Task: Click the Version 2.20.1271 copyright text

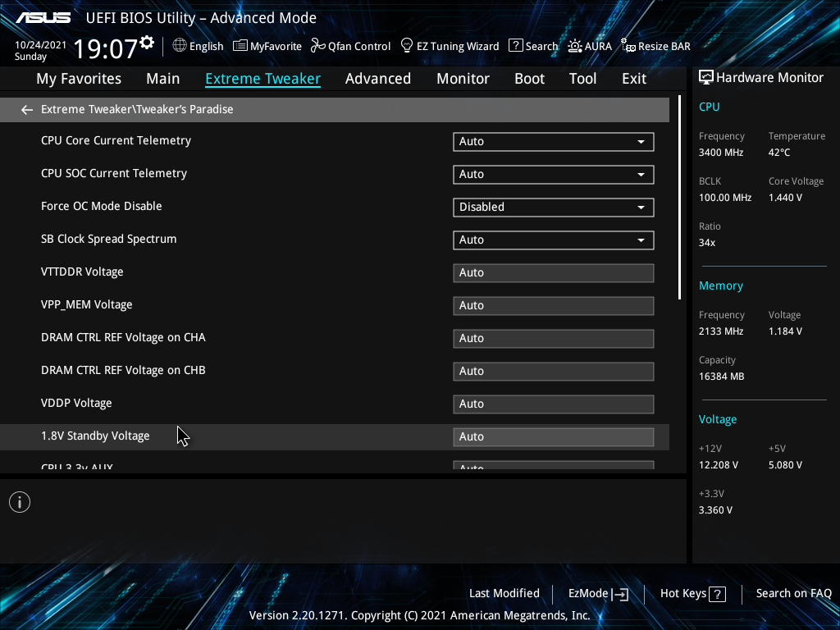Action: pos(420,615)
